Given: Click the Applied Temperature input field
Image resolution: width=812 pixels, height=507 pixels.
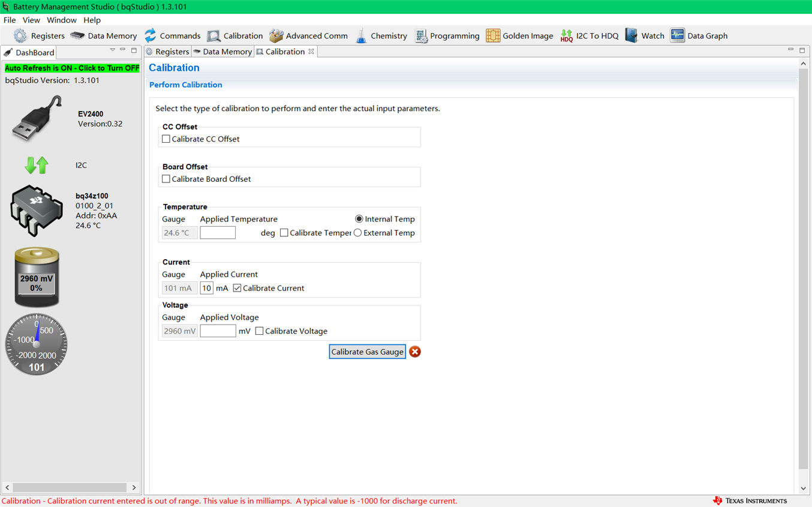Looking at the screenshot, I should (218, 233).
